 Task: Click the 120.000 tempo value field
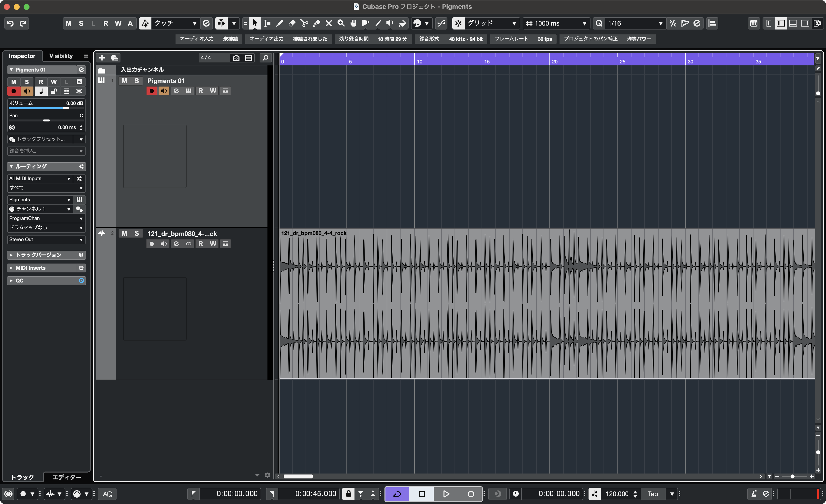617,494
